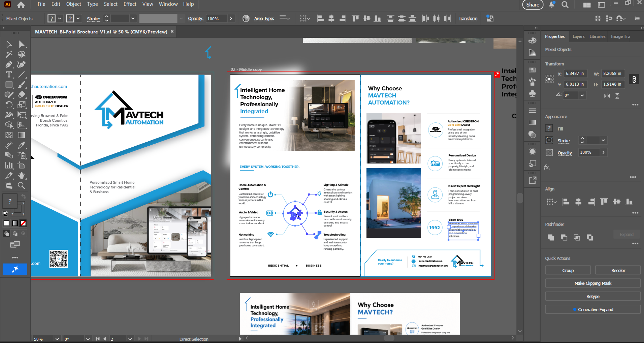The height and width of the screenshot is (343, 644).
Task: Expand the control bar opacity arrow
Action: click(x=231, y=18)
